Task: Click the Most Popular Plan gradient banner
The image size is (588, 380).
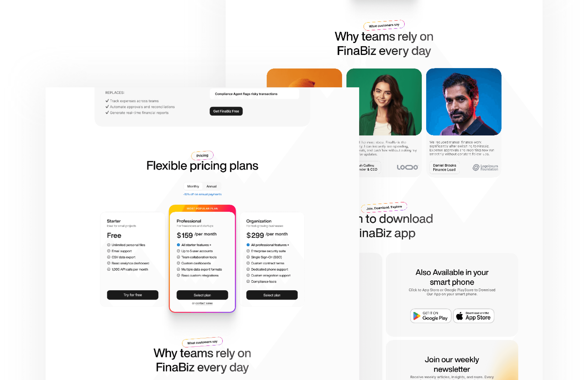Action: (x=202, y=209)
